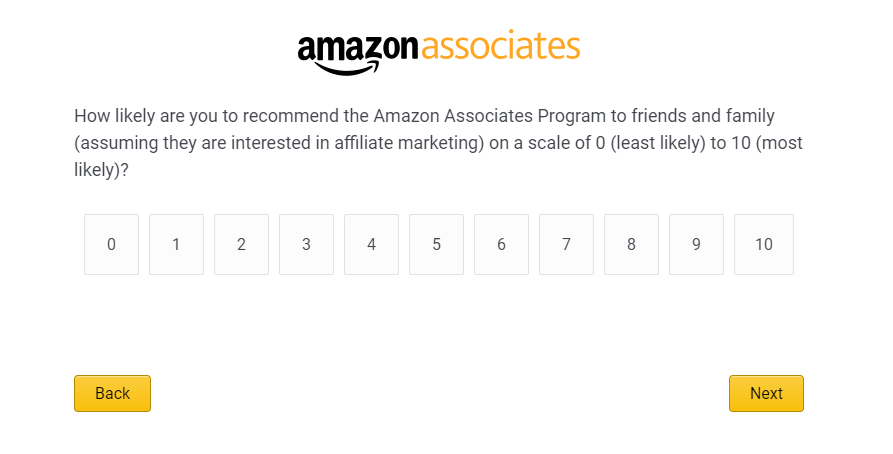
Task: Choose the 4 rating box
Action: [x=371, y=244]
